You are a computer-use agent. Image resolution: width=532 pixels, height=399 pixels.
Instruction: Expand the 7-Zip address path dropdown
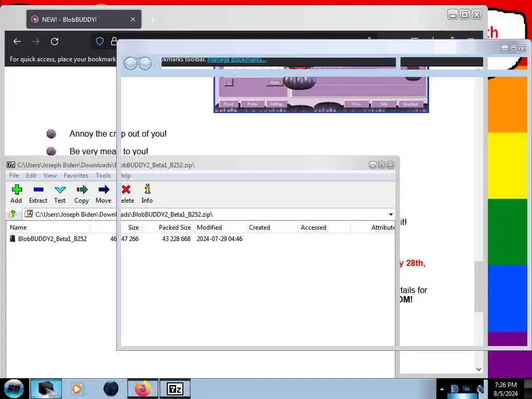point(391,215)
